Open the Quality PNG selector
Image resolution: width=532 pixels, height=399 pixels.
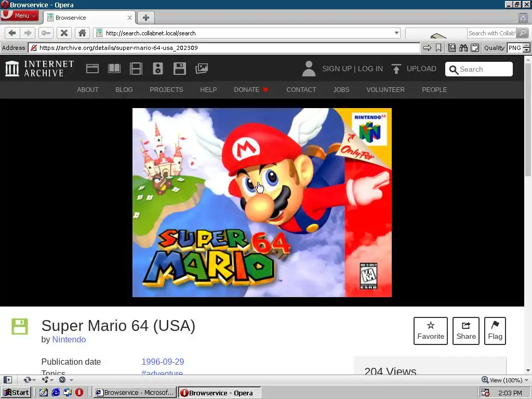pyautogui.click(x=514, y=48)
